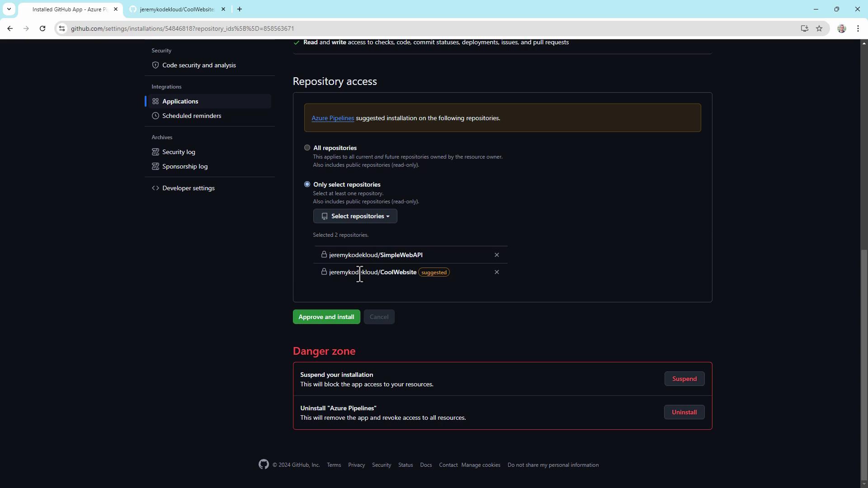This screenshot has height=488, width=868.
Task: Click the scrollbar down arrow
Action: [x=864, y=484]
